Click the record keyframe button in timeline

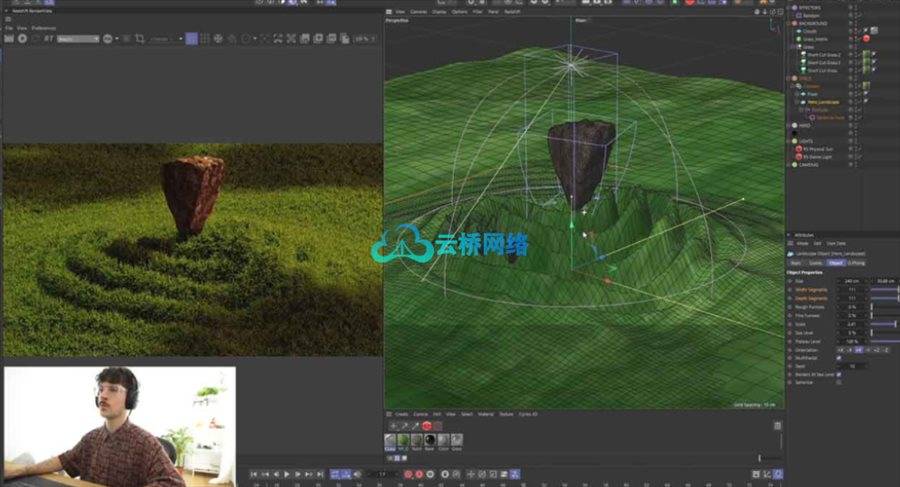click(x=407, y=473)
